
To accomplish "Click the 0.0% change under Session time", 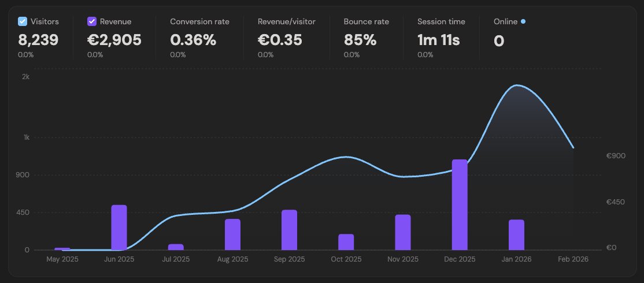I will (425, 55).
